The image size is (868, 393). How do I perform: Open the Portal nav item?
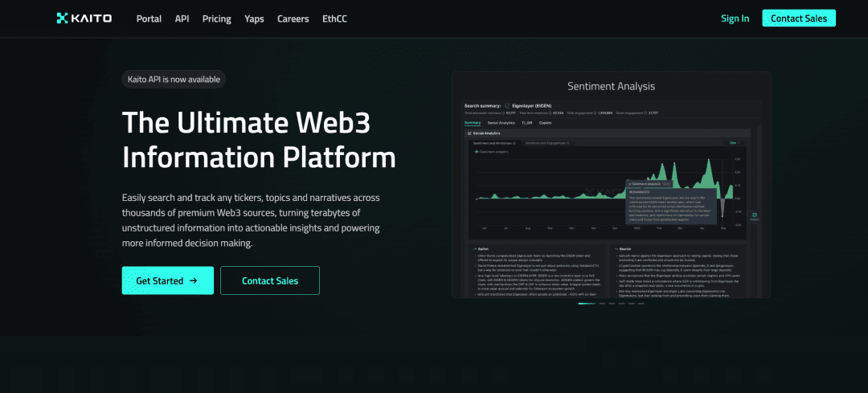tap(149, 18)
